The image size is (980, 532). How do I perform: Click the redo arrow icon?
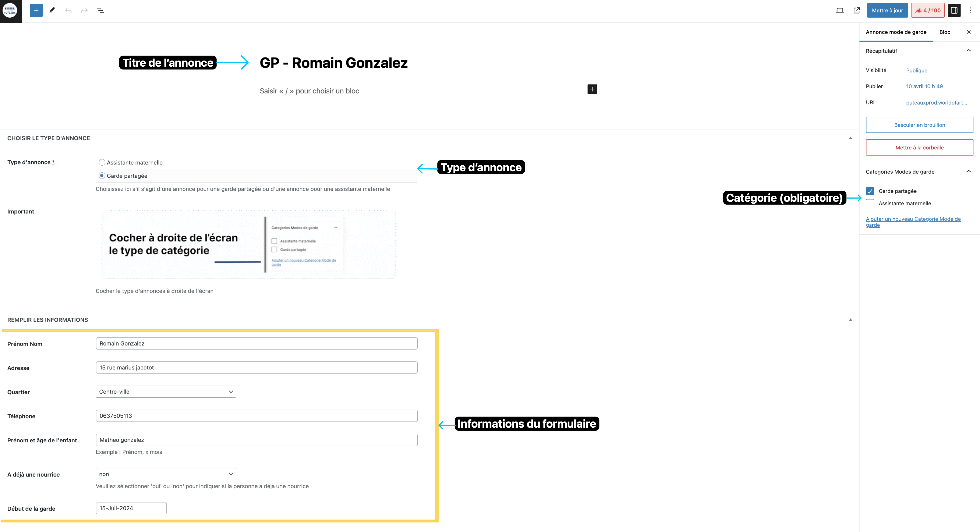pos(84,10)
